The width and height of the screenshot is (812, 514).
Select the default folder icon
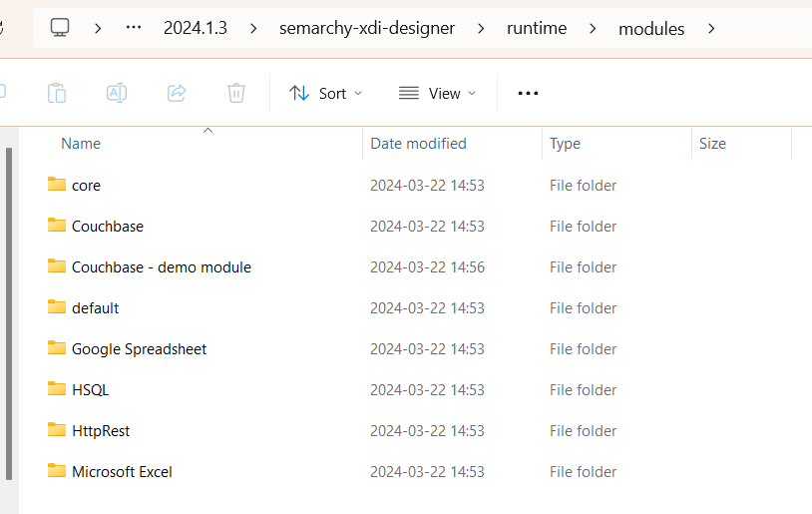pyautogui.click(x=57, y=306)
